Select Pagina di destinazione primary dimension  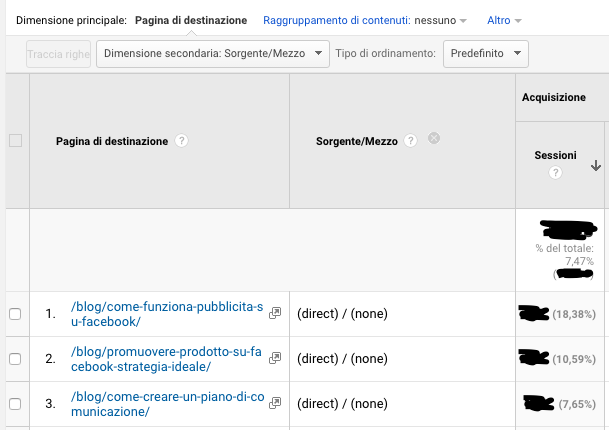pyautogui.click(x=190, y=20)
